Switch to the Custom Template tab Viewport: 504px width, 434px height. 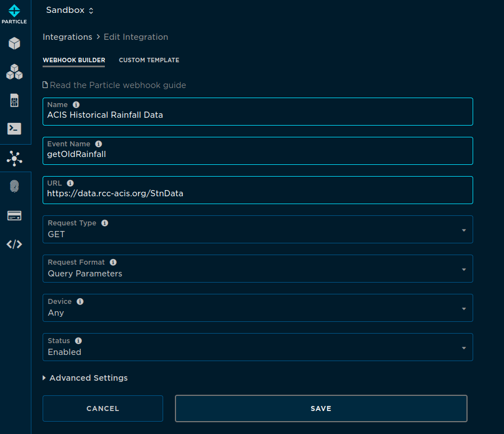(x=149, y=60)
